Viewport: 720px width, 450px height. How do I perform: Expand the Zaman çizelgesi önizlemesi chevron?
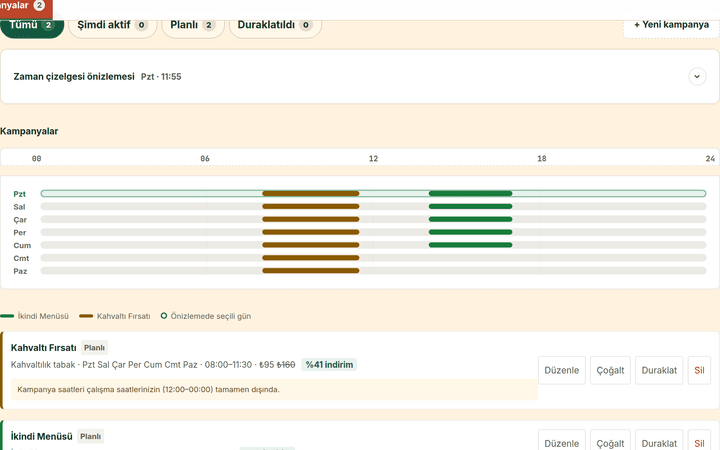(697, 76)
